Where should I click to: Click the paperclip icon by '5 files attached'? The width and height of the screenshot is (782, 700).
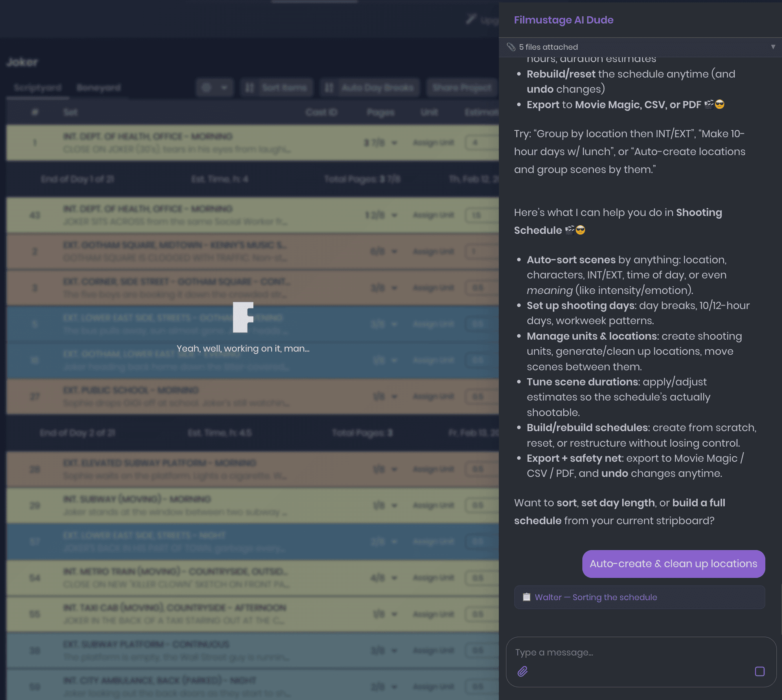point(512,47)
